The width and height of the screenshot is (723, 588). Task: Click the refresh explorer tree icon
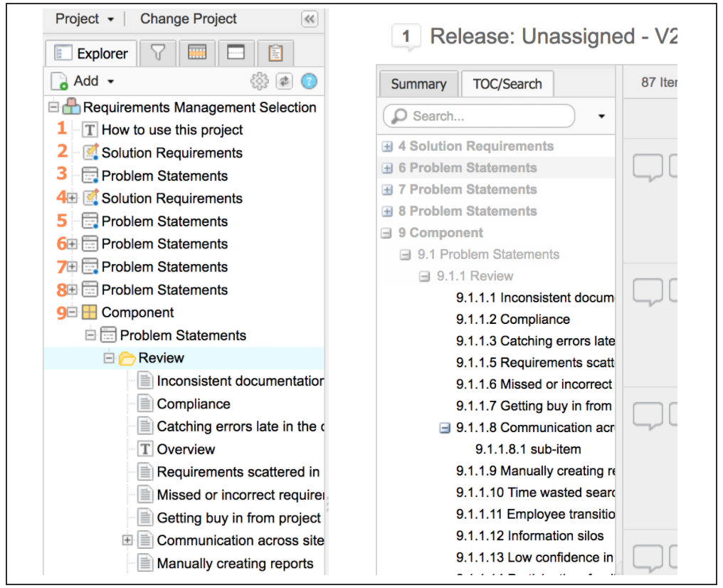[284, 82]
